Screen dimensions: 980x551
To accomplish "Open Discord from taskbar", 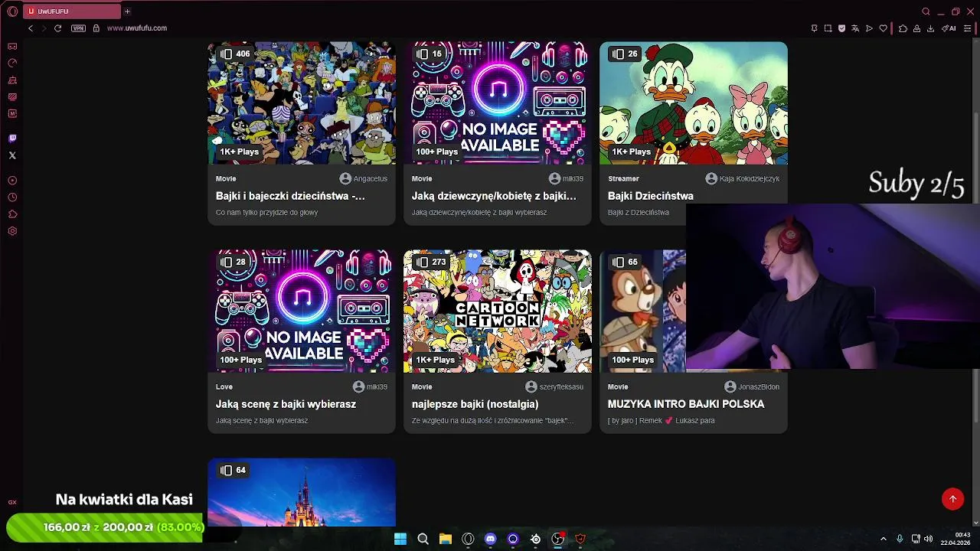I will click(x=491, y=539).
